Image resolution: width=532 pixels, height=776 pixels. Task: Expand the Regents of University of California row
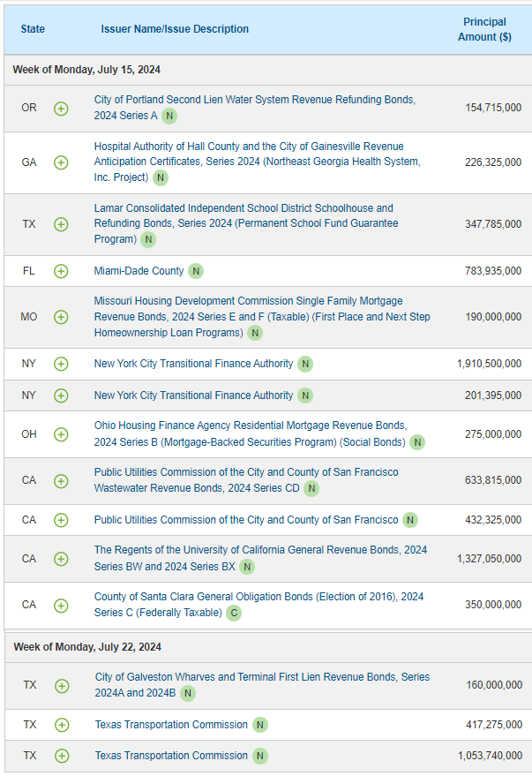coord(61,559)
